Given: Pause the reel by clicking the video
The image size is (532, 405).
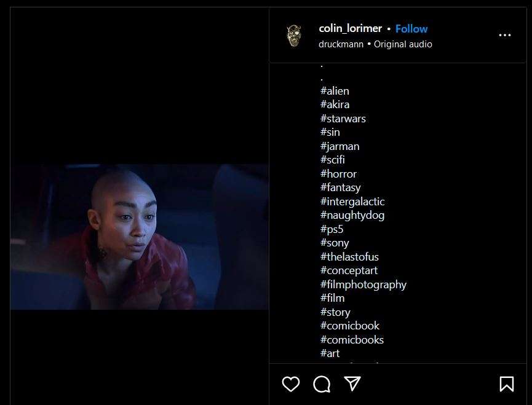Looking at the screenshot, I should pos(140,237).
